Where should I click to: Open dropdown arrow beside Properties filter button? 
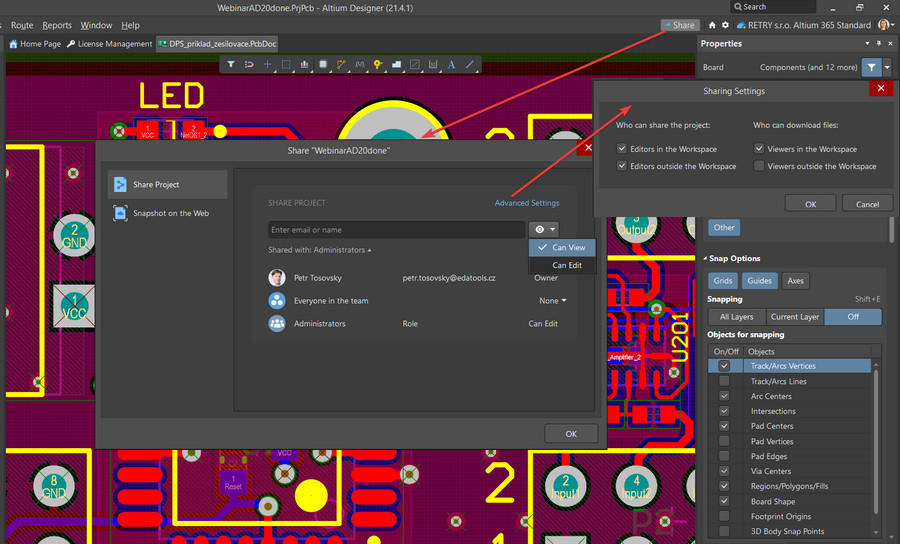[x=887, y=67]
